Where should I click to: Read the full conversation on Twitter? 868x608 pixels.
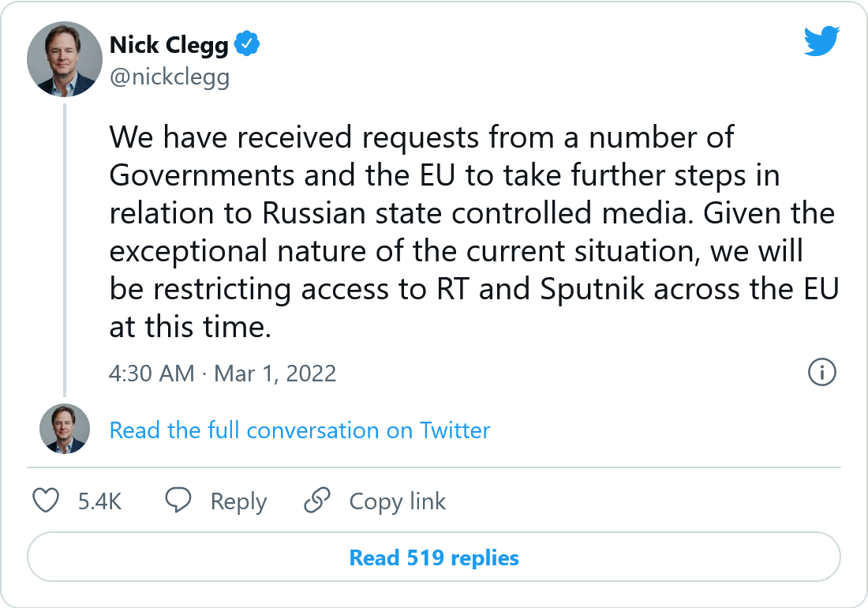click(x=299, y=430)
